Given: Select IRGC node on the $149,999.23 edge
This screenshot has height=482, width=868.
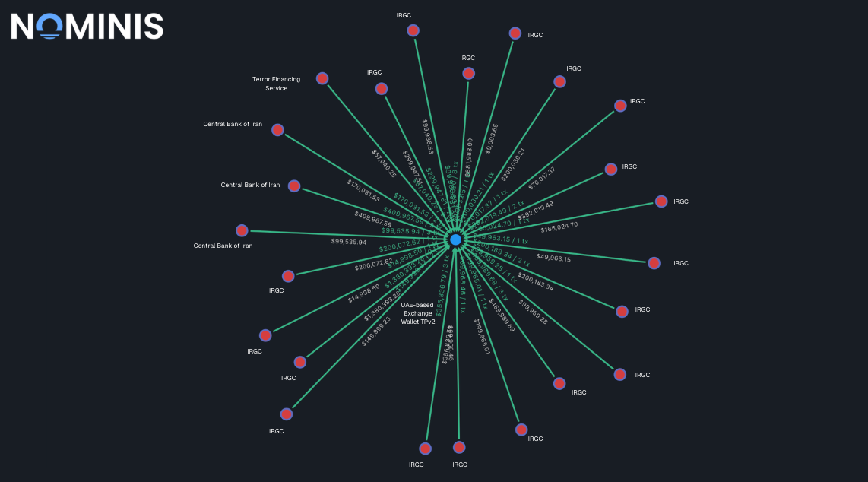Looking at the screenshot, I should point(287,414).
